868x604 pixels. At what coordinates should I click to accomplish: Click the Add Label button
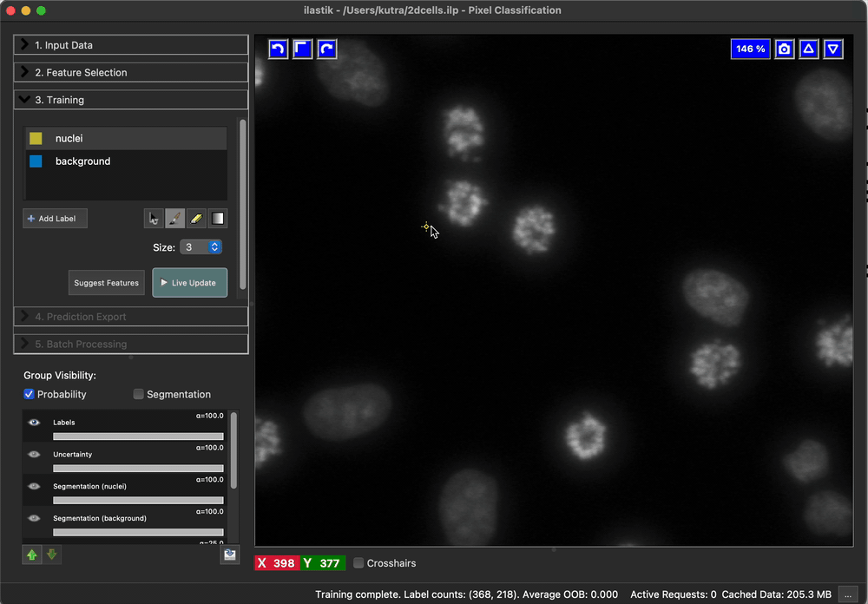click(55, 219)
